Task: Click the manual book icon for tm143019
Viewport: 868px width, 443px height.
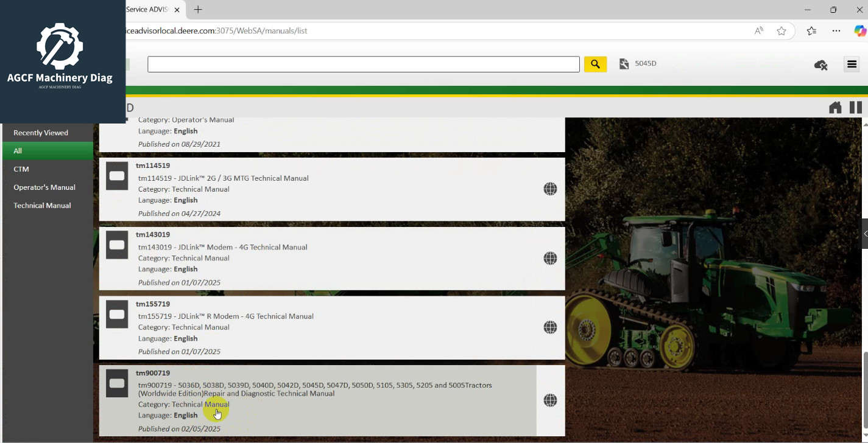Action: [x=117, y=245]
